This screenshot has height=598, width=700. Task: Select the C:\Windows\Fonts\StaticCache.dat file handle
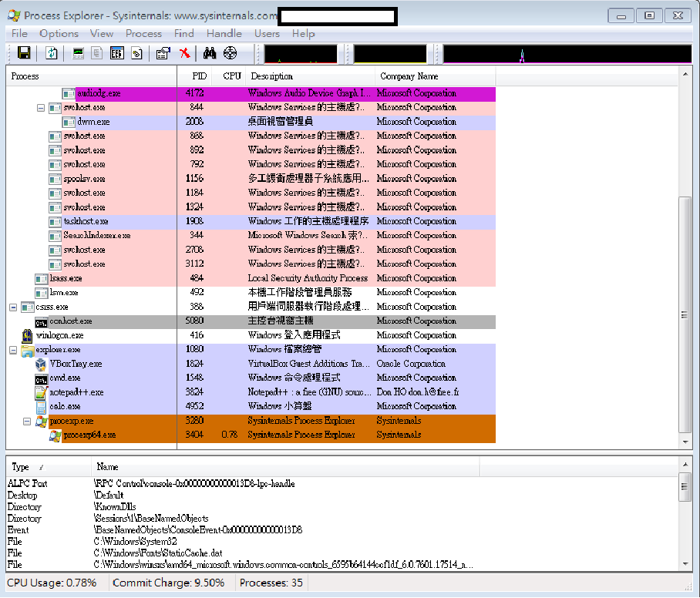click(x=244, y=553)
